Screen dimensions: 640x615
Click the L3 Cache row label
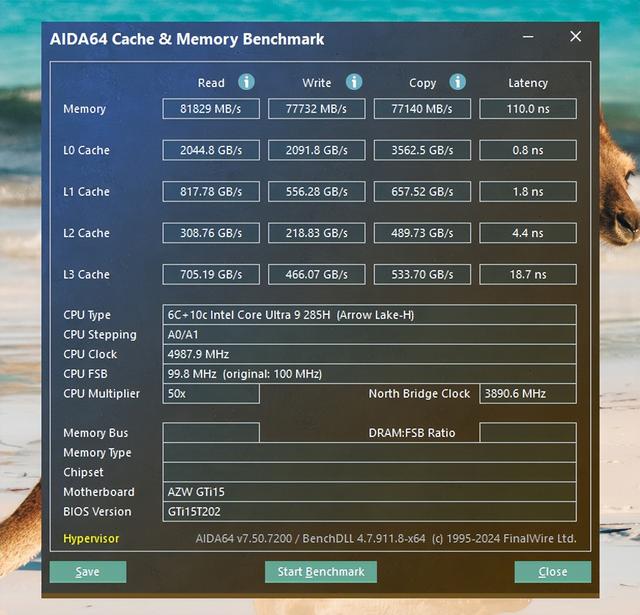87,274
